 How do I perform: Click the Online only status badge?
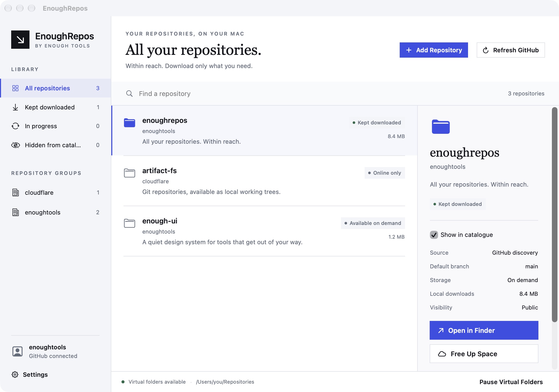pos(385,173)
